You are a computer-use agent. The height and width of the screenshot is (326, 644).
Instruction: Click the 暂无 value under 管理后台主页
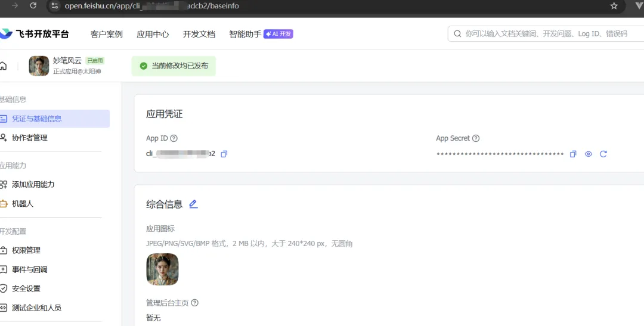(x=153, y=318)
